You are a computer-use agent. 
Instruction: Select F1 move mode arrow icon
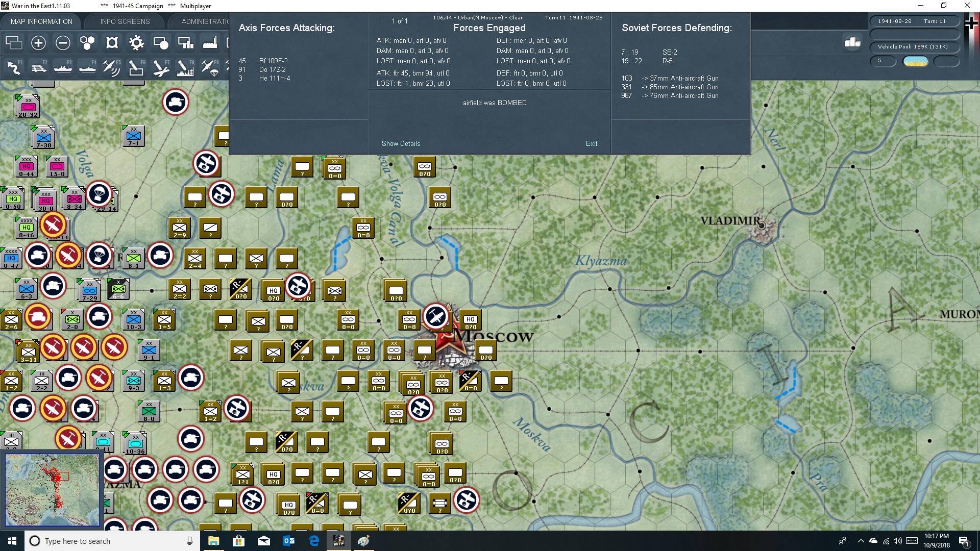click(x=14, y=67)
